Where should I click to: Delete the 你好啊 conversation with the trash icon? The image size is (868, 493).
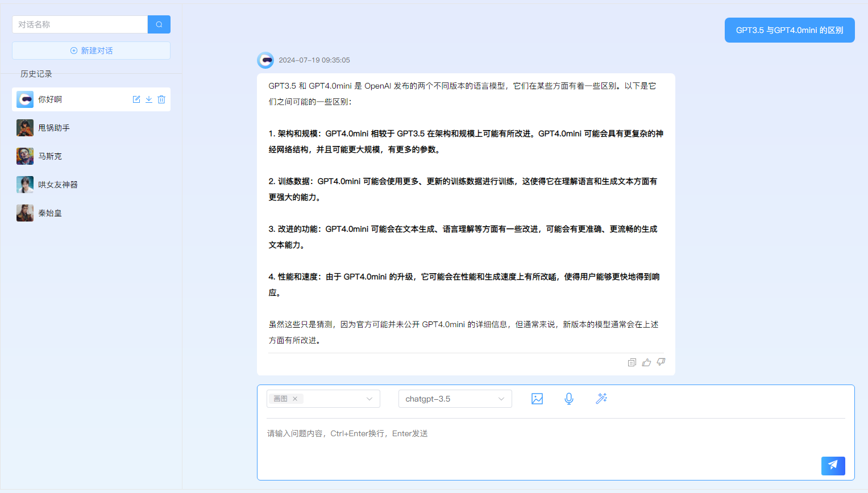[161, 99]
